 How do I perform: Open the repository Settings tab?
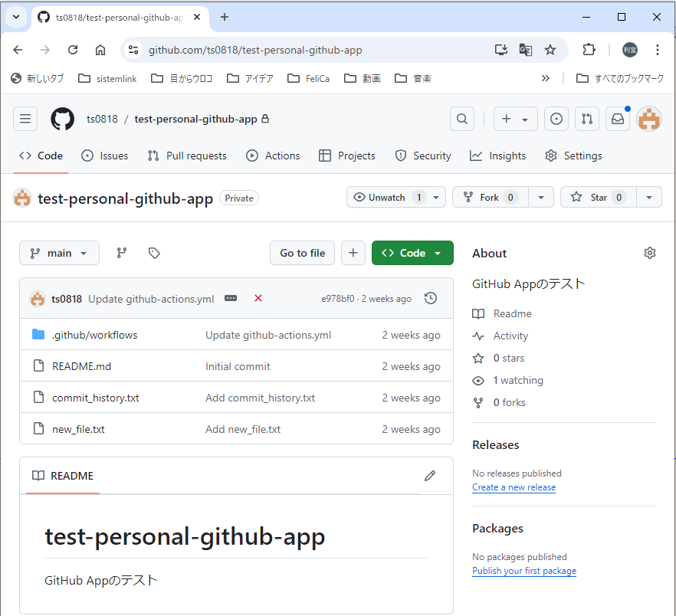coord(574,156)
